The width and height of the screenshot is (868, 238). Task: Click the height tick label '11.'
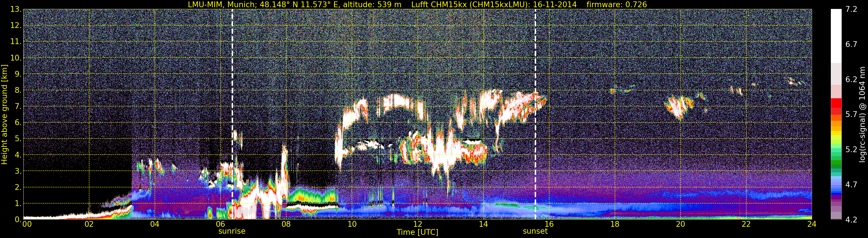pos(16,42)
